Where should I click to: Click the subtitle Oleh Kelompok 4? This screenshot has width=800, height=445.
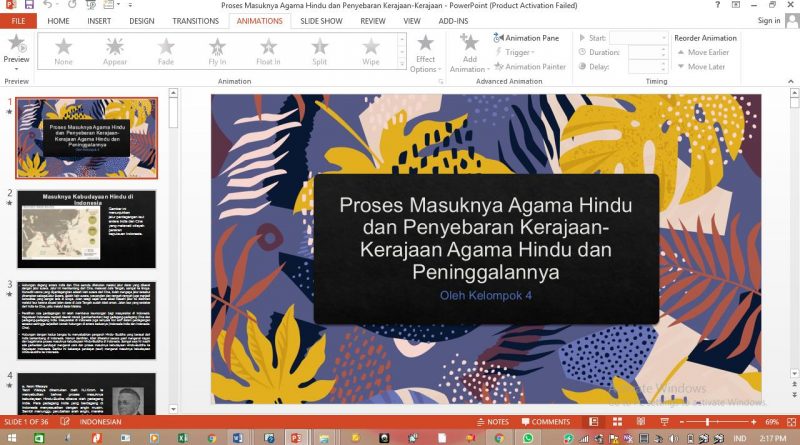tap(486, 295)
